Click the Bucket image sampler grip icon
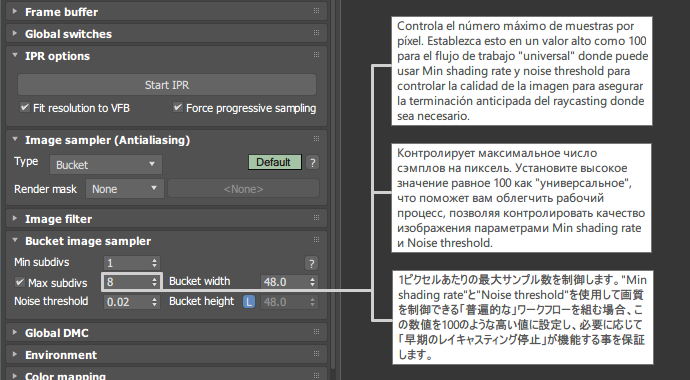This screenshot has height=380, width=690. point(316,240)
